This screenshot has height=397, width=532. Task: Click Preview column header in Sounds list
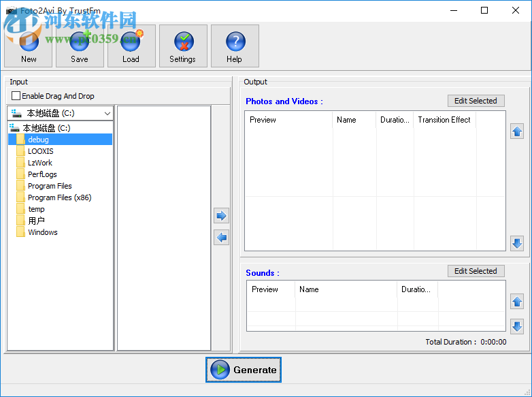coord(271,289)
